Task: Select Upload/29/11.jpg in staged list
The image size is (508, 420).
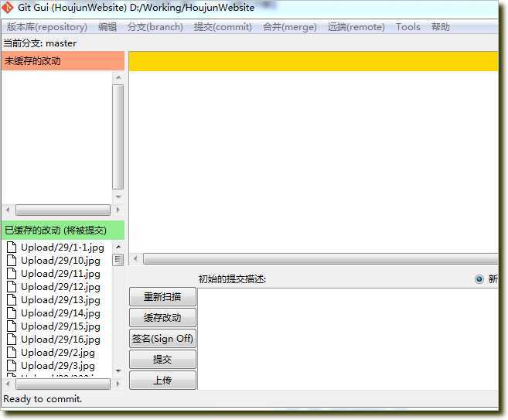Action: pos(60,274)
